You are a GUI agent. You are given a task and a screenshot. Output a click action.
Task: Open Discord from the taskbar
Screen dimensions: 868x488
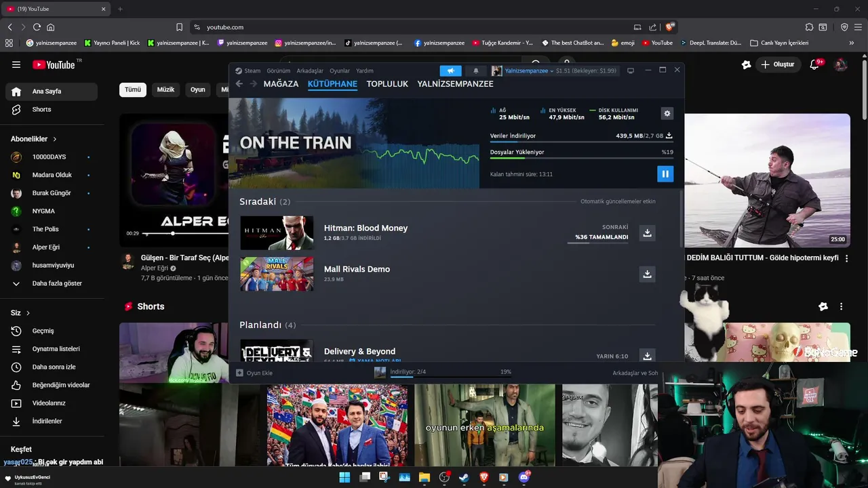(x=524, y=477)
